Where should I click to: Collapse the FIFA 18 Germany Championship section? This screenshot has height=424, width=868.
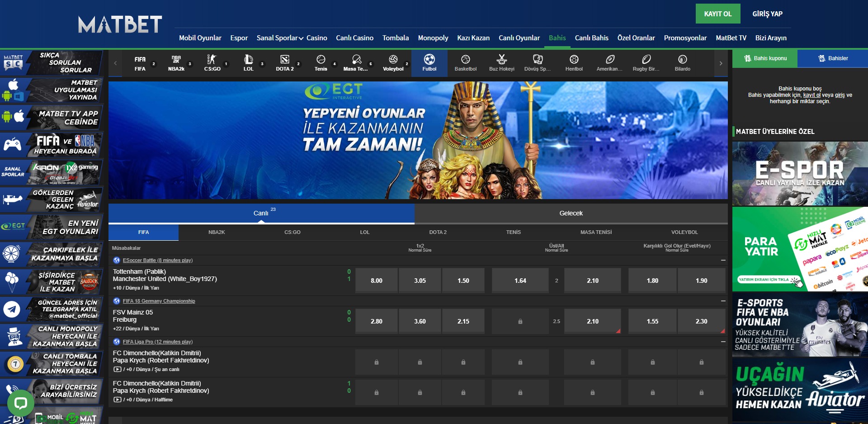[723, 301]
